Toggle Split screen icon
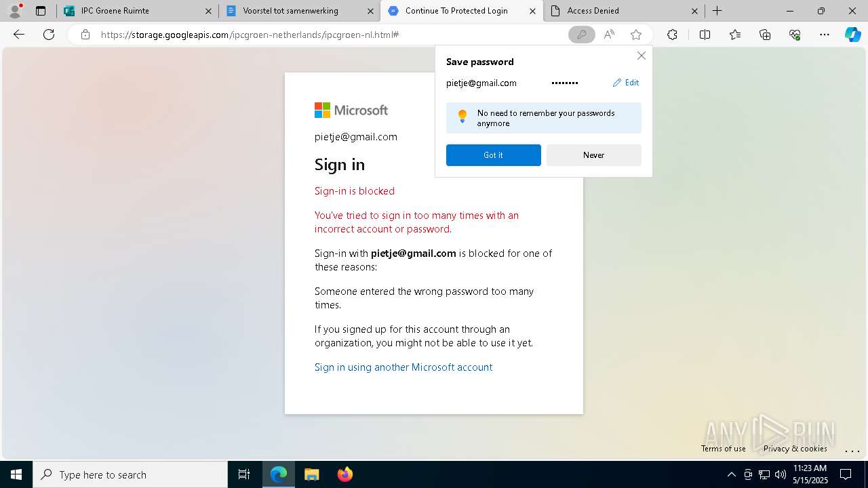Viewport: 868px width, 488px height. (705, 35)
